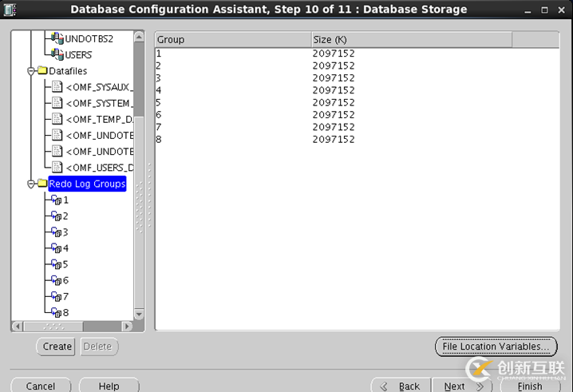Click the Finish button
Screen dimensions: 573x392
[x=530, y=386]
